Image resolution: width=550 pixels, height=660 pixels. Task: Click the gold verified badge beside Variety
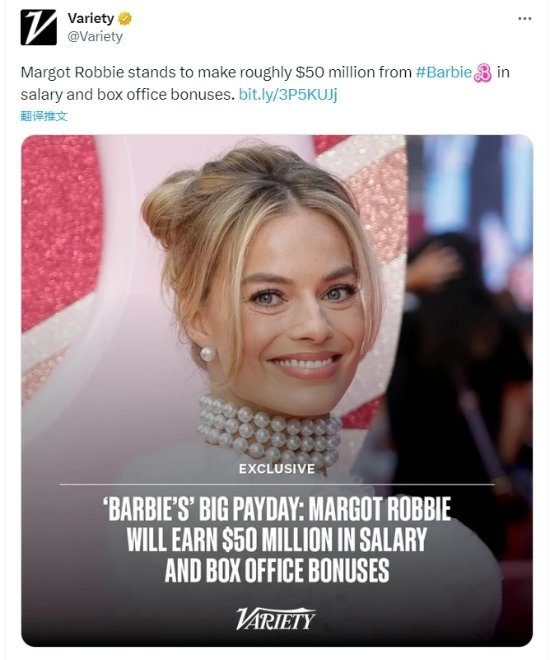pyautogui.click(x=125, y=19)
